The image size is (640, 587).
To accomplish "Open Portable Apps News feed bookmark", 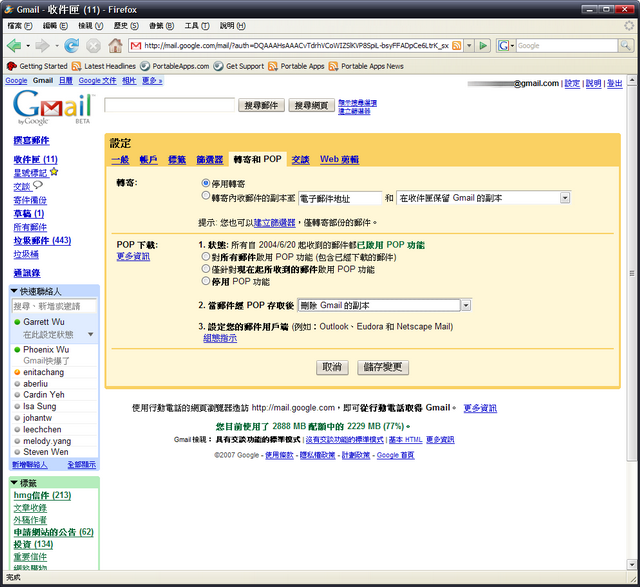I will click(366, 66).
